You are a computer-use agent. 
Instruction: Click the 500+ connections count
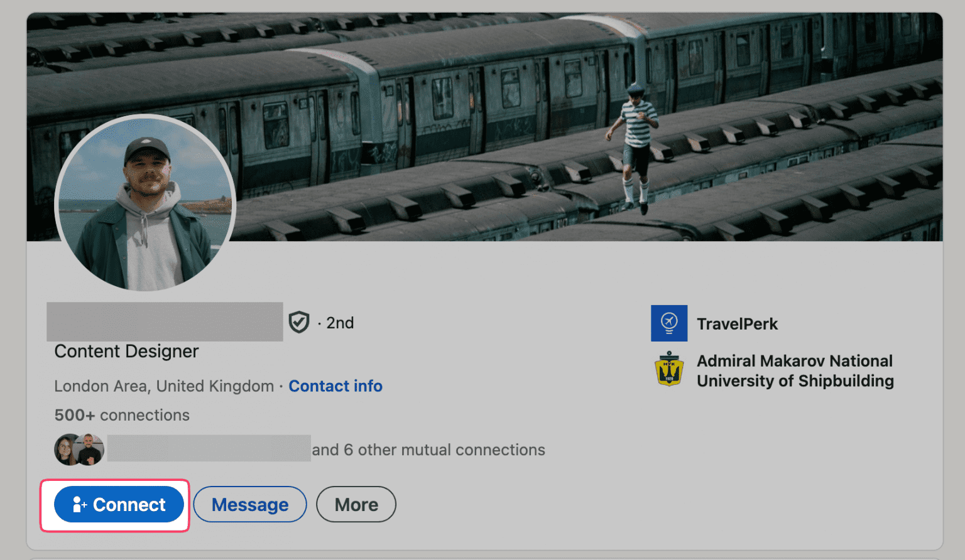tap(122, 415)
